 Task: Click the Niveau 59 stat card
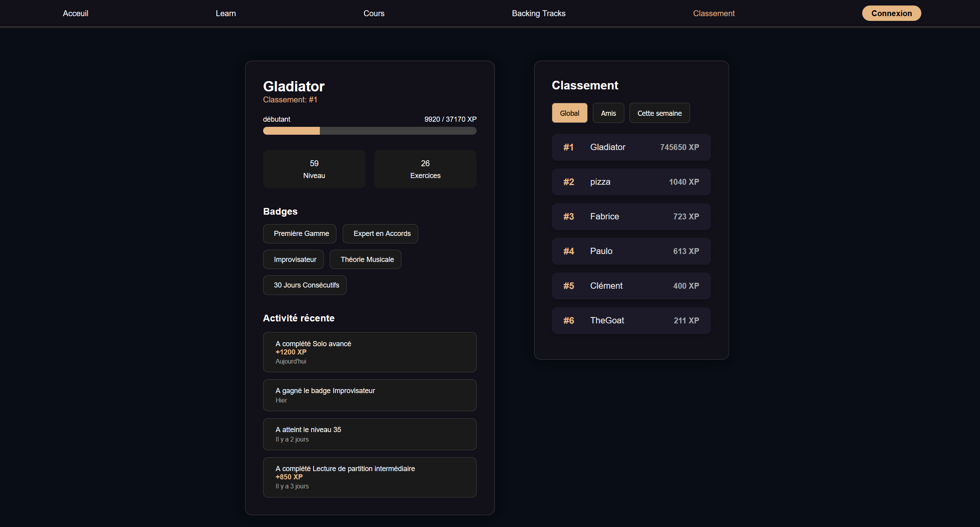[314, 169]
